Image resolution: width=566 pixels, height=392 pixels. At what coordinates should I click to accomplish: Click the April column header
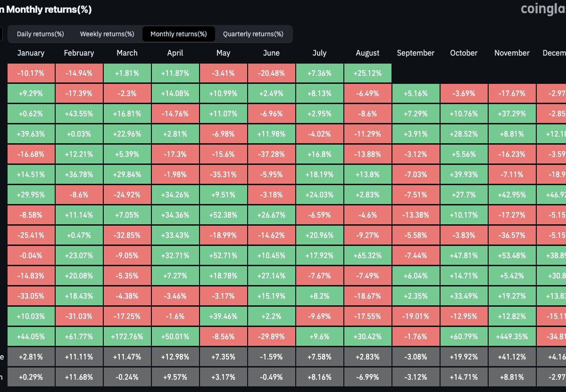(175, 53)
